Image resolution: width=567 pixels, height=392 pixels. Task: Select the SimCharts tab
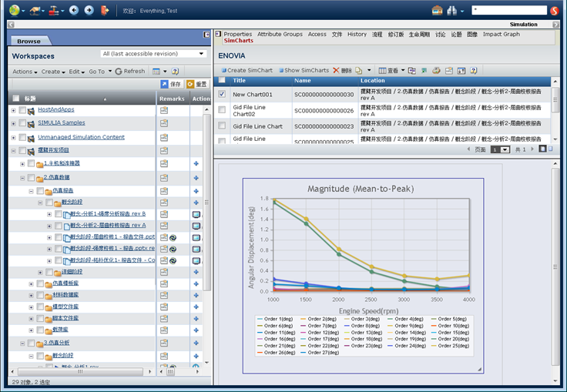pos(238,41)
